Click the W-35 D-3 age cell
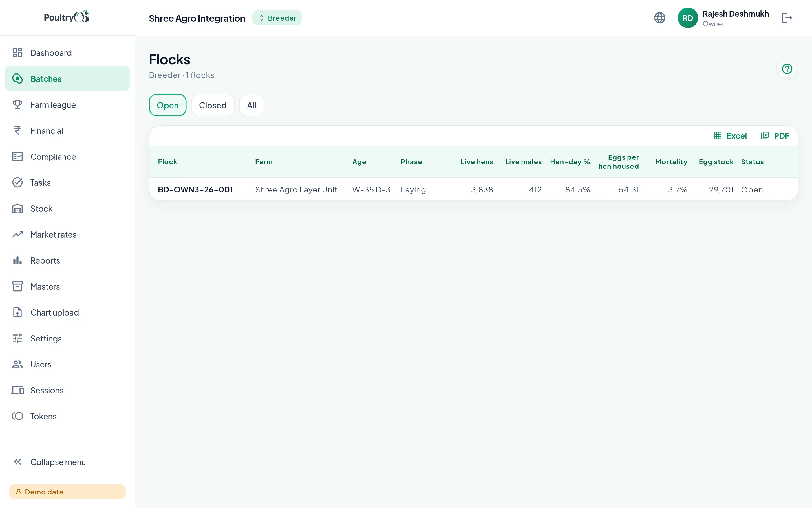Image resolution: width=812 pixels, height=508 pixels. pos(371,189)
